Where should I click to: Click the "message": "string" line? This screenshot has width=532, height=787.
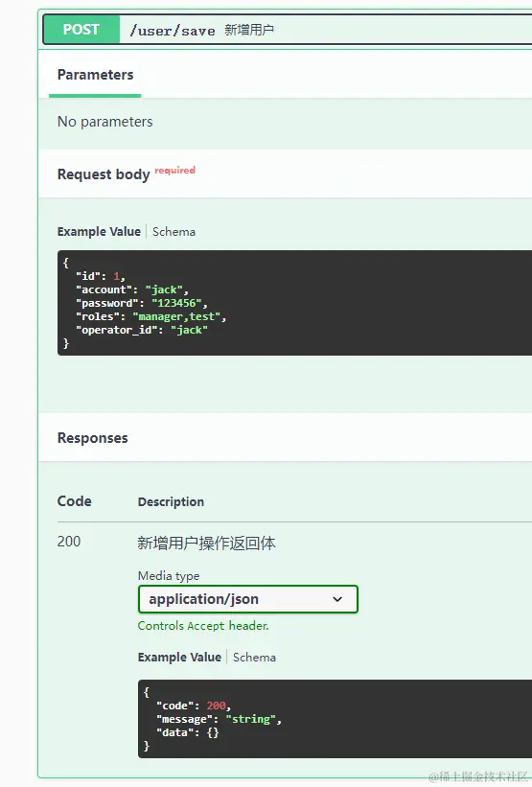219,719
